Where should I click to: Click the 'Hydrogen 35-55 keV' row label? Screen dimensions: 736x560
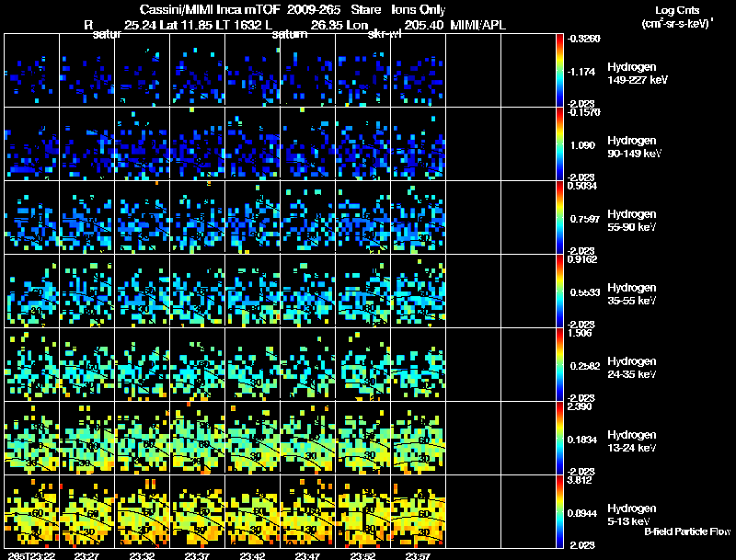pyautogui.click(x=632, y=294)
